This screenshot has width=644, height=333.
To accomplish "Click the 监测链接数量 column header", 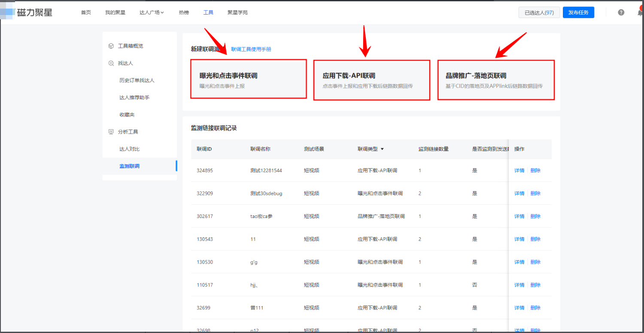I will pos(434,149).
